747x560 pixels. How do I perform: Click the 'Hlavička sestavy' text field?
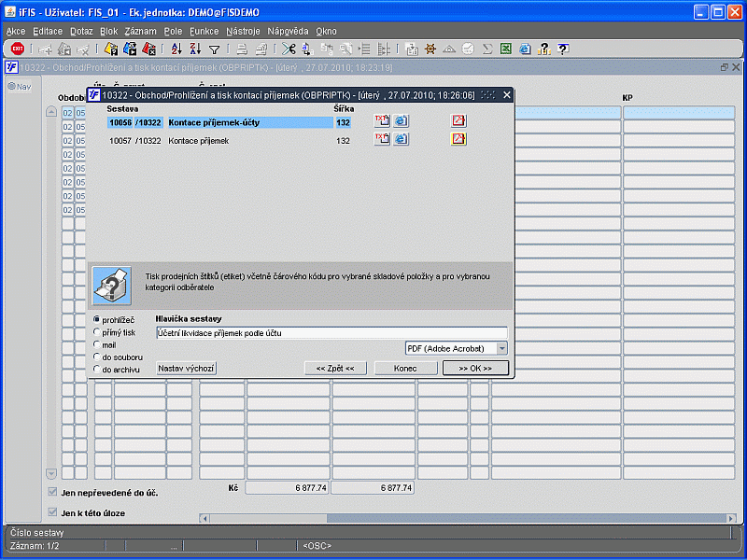click(x=331, y=332)
